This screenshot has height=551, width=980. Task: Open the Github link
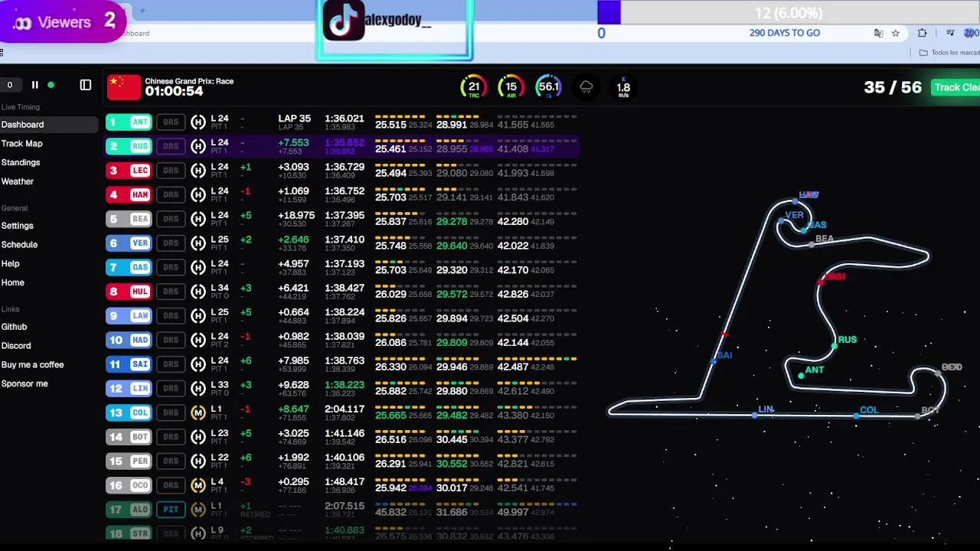pyautogui.click(x=14, y=327)
